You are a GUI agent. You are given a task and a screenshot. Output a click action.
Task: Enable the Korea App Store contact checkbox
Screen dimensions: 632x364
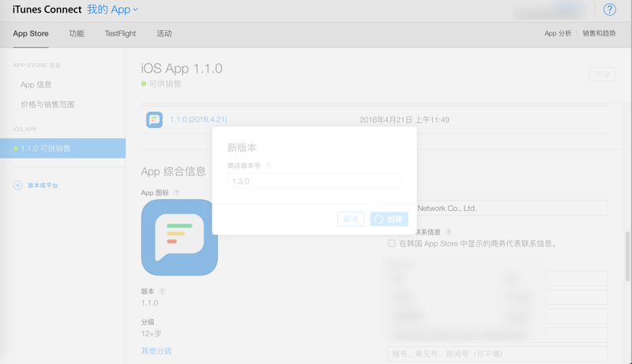392,243
